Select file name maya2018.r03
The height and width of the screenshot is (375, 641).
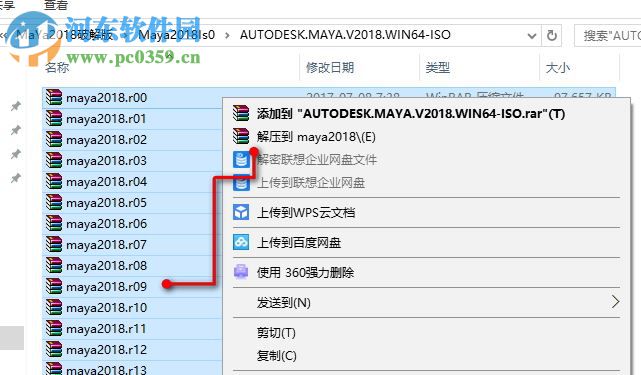point(106,161)
